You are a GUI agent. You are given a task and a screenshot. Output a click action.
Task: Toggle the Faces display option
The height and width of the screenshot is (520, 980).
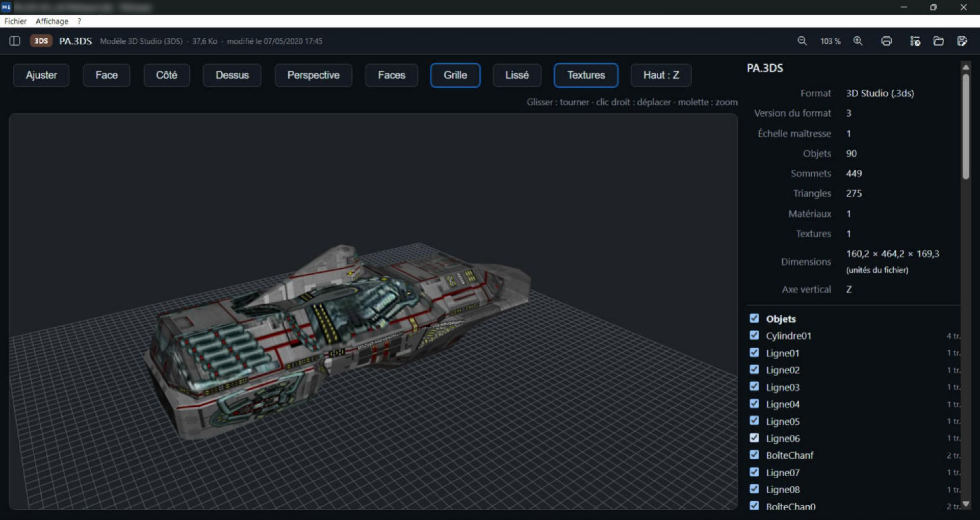point(391,75)
